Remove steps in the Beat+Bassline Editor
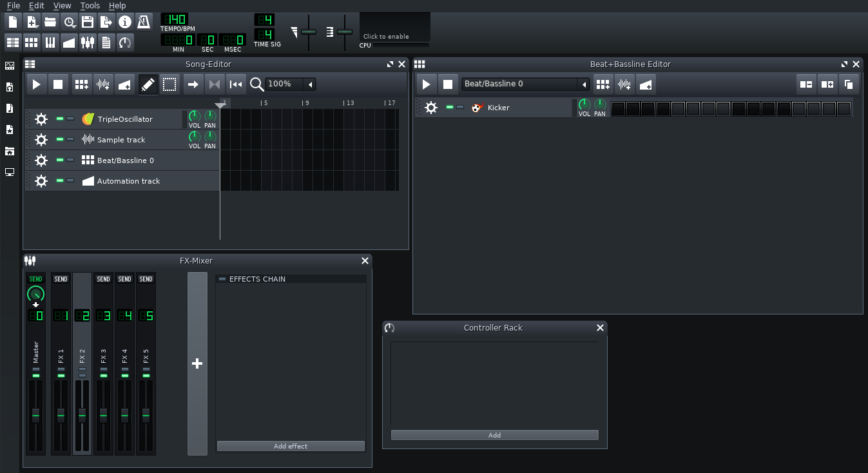 click(x=806, y=84)
